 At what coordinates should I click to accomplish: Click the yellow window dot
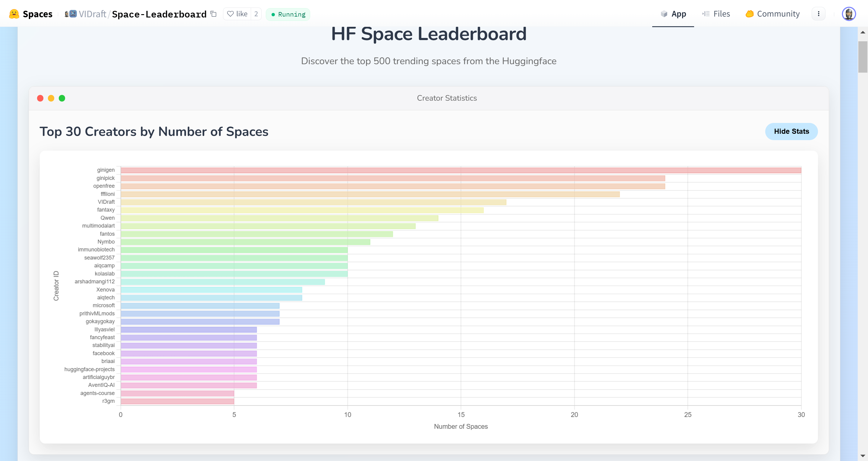(51, 98)
